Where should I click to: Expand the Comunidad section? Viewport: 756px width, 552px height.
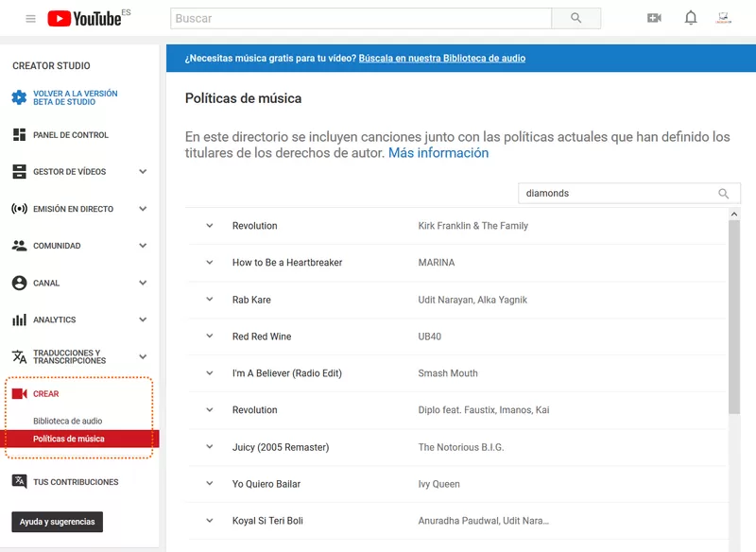143,246
